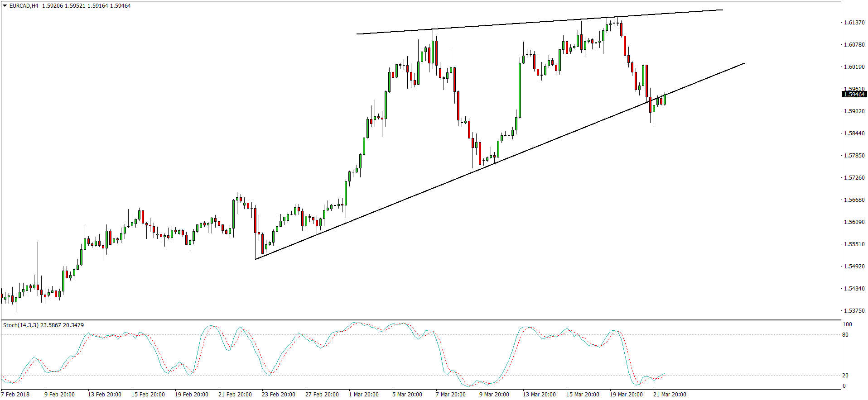Click the 5 Mar 20:00 time label

pos(407,394)
